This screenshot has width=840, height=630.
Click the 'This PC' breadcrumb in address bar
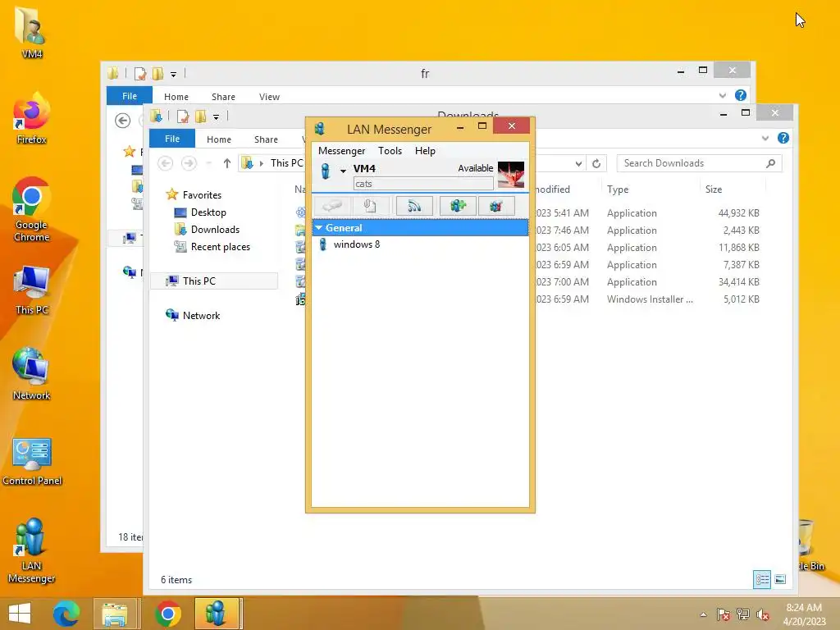(x=286, y=163)
